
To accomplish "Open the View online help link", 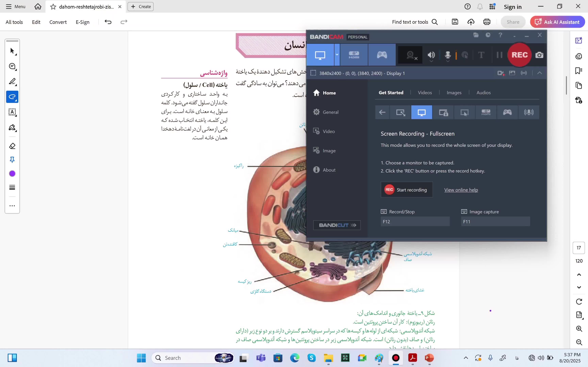I will point(461,190).
